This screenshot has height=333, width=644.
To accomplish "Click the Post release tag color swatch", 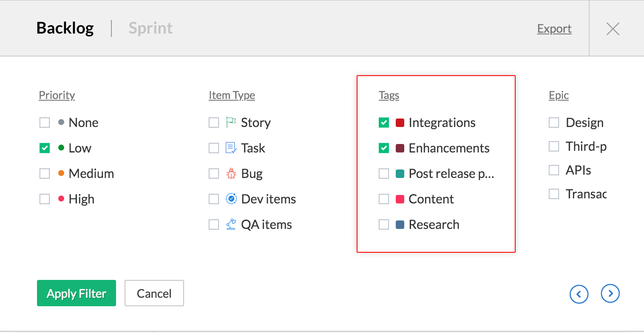I will pyautogui.click(x=400, y=174).
